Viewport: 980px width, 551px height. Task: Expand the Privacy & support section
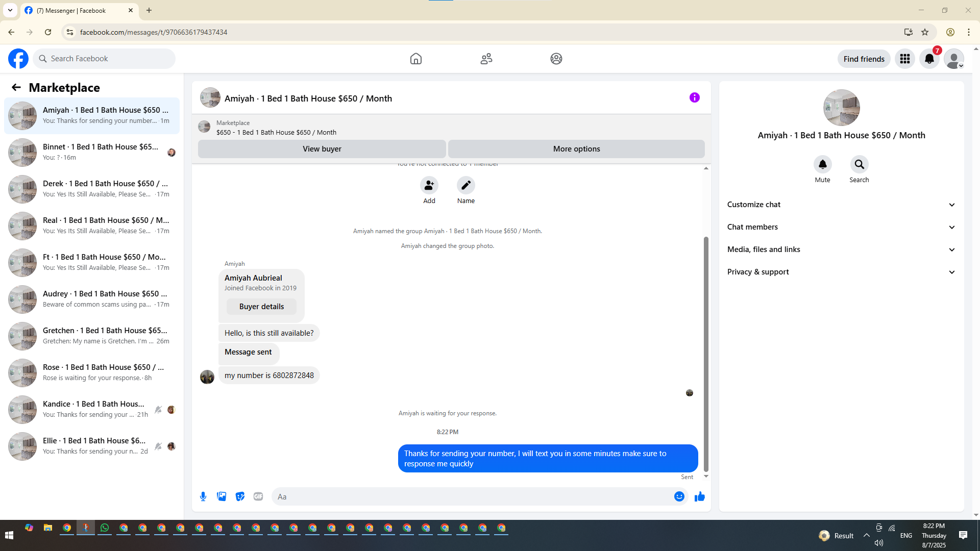click(x=841, y=272)
